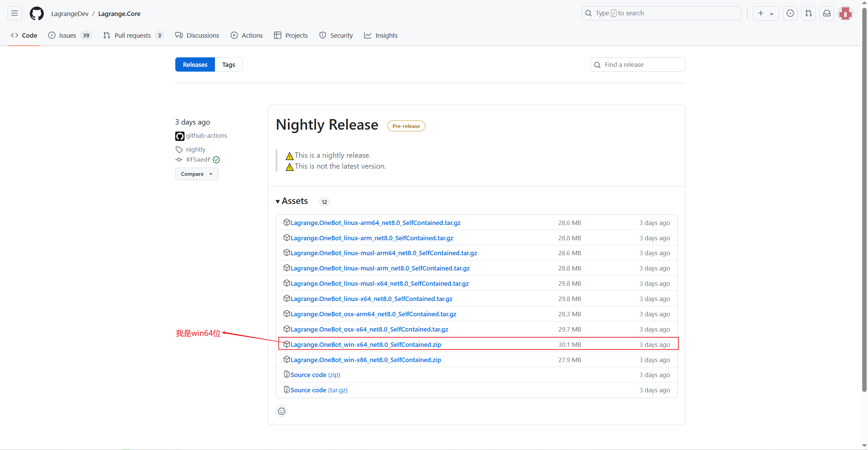This screenshot has width=868, height=450.
Task: Click the Assets count badge '12'
Action: [x=324, y=202]
